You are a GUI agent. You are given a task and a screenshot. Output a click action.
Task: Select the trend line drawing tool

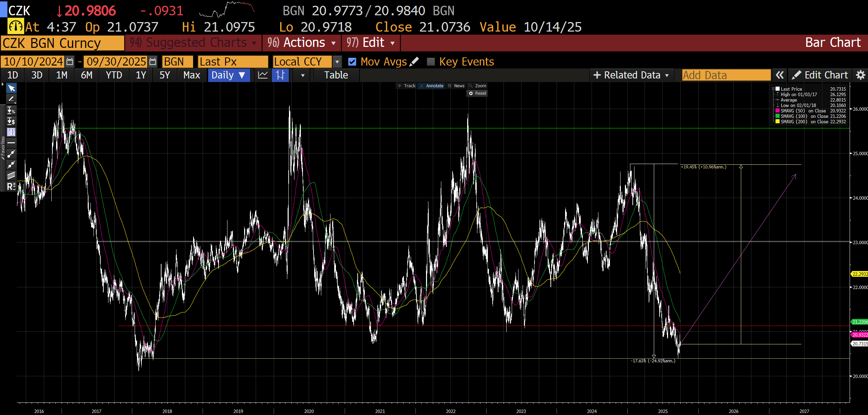click(x=11, y=154)
